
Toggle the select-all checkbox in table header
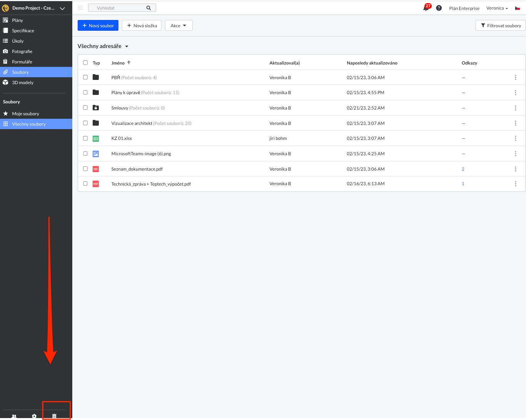(85, 63)
